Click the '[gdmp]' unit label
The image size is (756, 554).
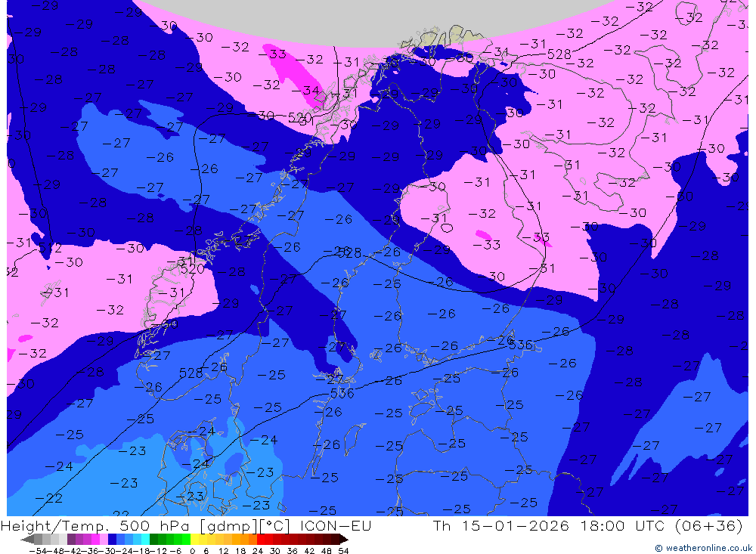(228, 525)
